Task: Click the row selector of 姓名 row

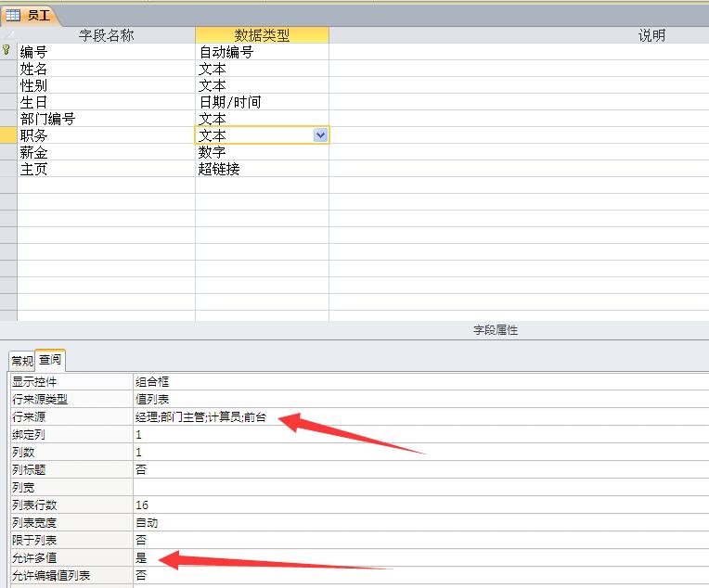Action: click(8, 69)
